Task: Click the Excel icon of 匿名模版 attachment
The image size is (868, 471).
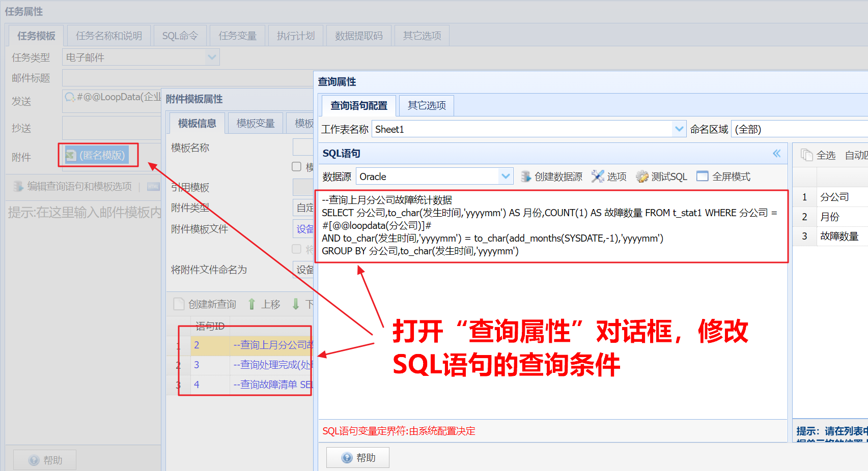Action: [71, 156]
